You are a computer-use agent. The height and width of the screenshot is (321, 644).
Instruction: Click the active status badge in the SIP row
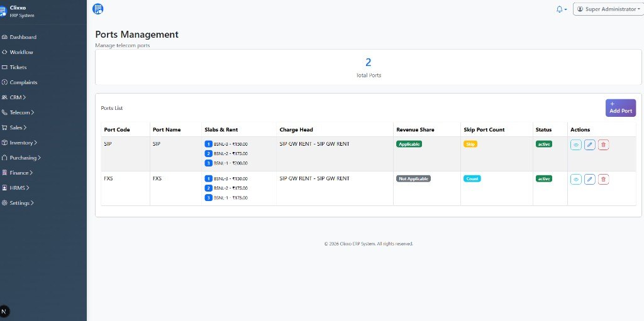click(x=544, y=144)
